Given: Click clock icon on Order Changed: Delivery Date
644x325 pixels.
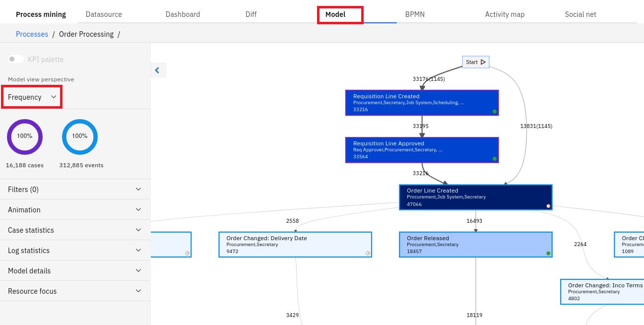Looking at the screenshot, I should 367,253.
